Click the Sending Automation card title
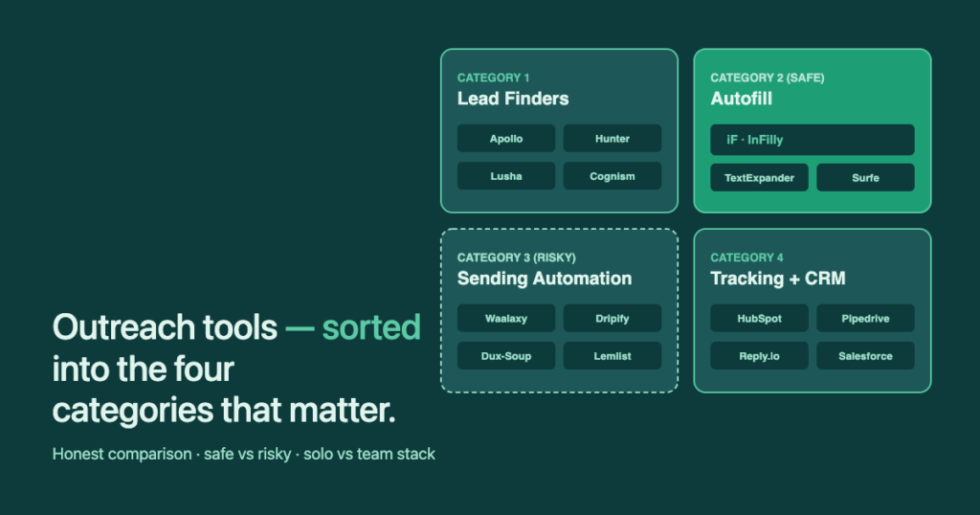The height and width of the screenshot is (515, 980). coord(544,279)
